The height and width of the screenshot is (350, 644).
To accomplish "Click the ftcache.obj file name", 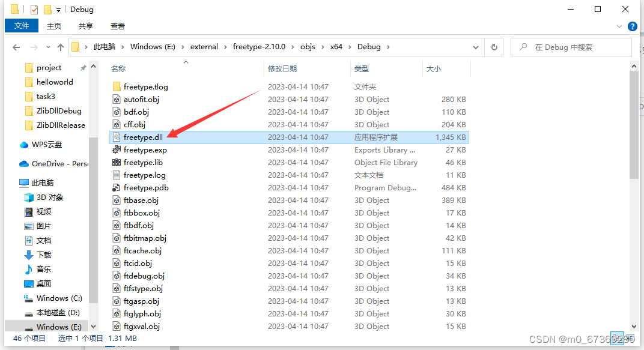I will (x=142, y=251).
